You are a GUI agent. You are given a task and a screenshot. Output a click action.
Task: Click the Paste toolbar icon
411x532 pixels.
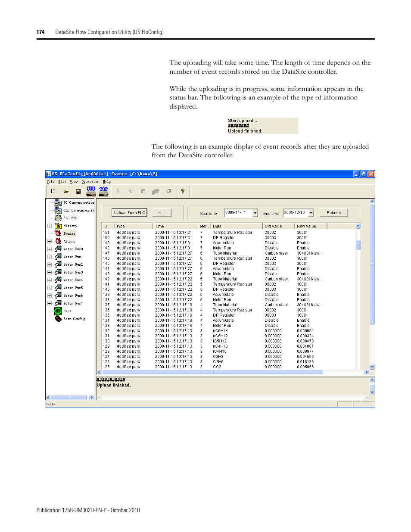pyautogui.click(x=143, y=191)
